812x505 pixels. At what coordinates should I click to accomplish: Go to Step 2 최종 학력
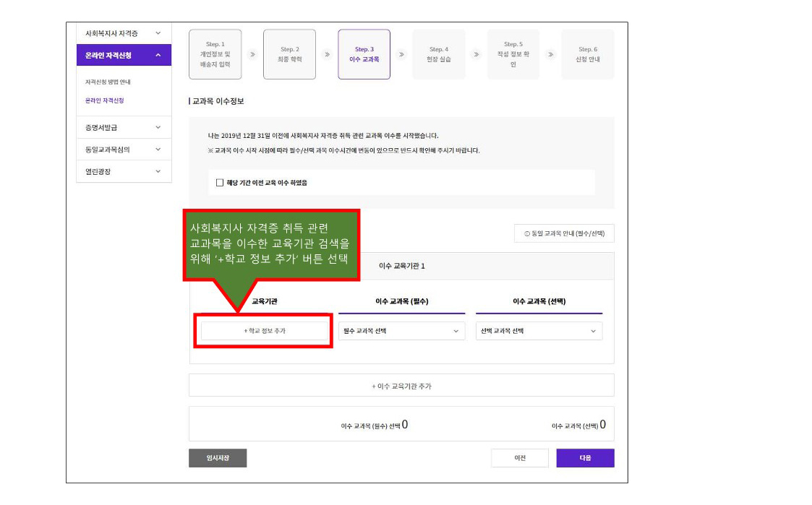coord(289,54)
